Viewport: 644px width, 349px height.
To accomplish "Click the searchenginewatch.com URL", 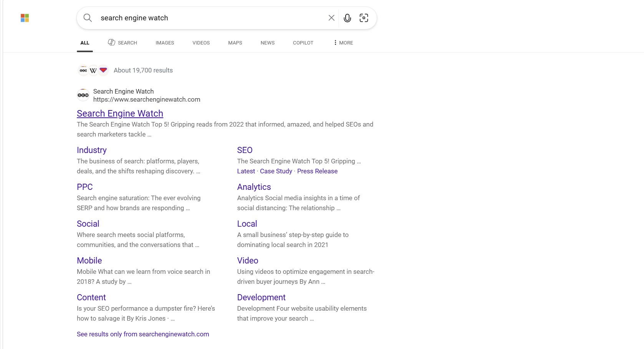I will click(x=147, y=100).
